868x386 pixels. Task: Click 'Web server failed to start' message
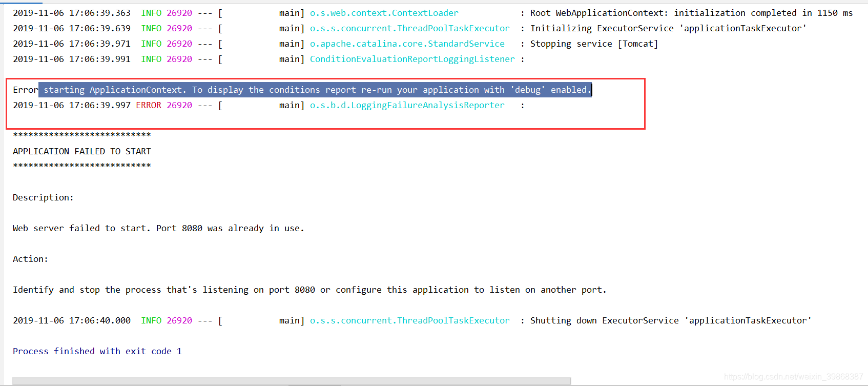tap(158, 228)
